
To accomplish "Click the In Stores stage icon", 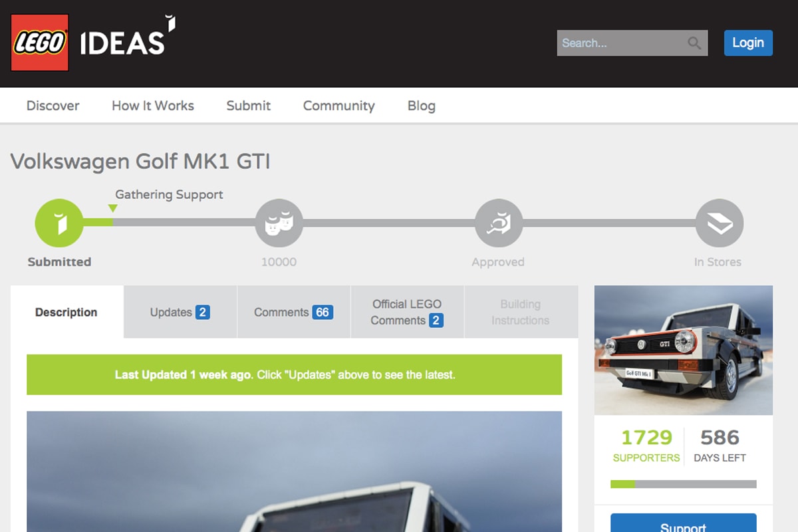I will [x=719, y=223].
